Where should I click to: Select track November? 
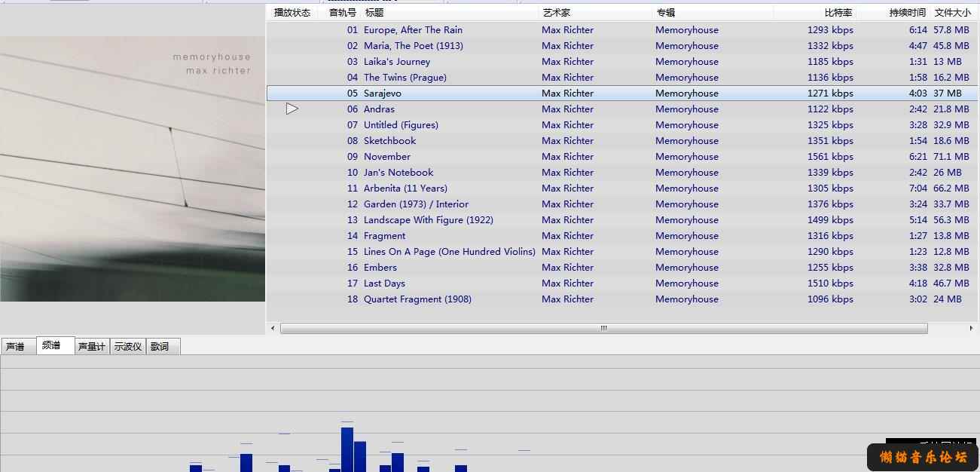click(387, 157)
